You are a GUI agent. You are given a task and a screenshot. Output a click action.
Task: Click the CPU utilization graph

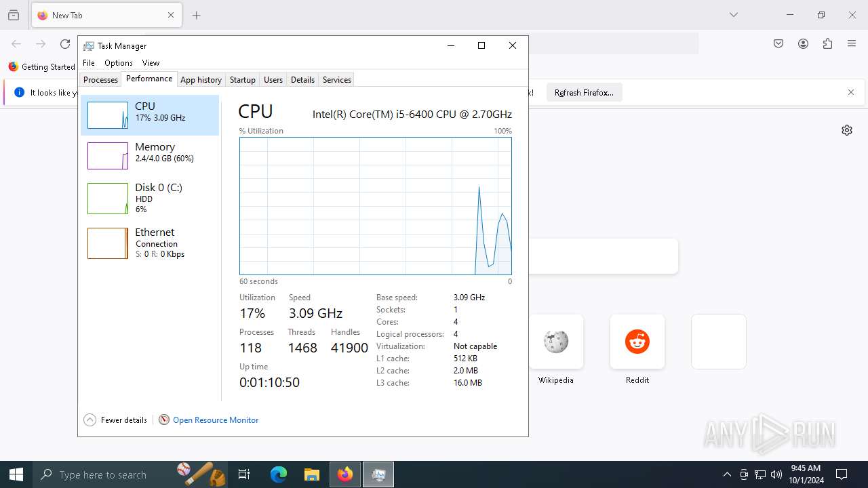pos(376,206)
